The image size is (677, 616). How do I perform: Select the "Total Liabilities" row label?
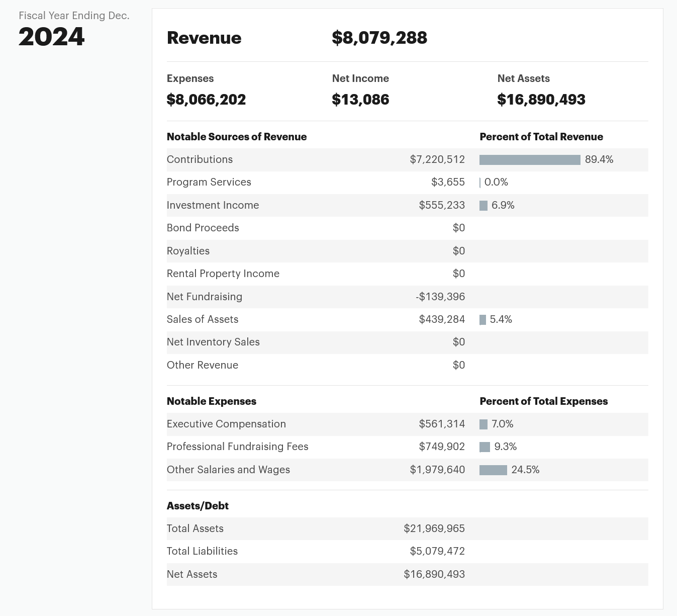(202, 551)
